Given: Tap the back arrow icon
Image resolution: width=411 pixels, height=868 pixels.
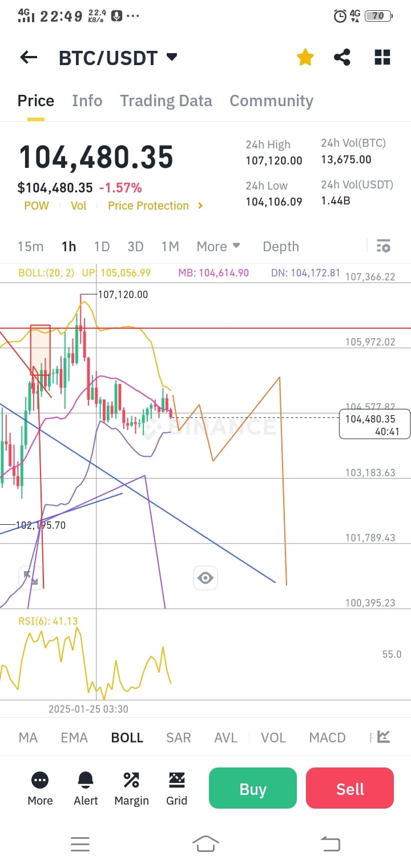Looking at the screenshot, I should click(x=29, y=57).
